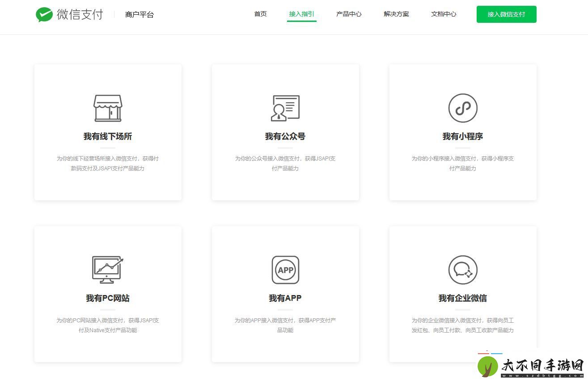Select the 接入指引 navigation tab

click(301, 14)
